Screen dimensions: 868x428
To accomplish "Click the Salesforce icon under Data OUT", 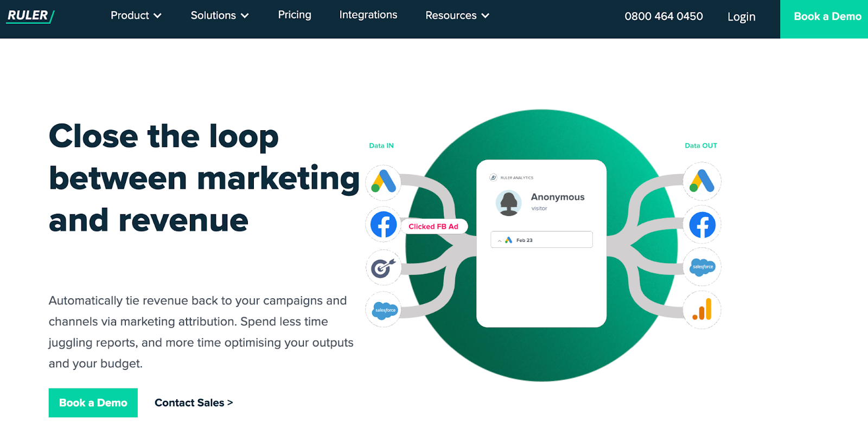I will point(702,267).
